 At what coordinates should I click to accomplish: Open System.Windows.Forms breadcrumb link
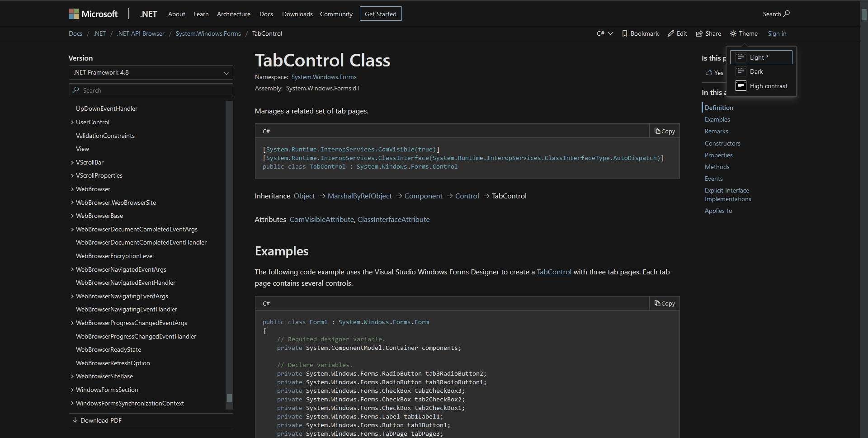208,33
